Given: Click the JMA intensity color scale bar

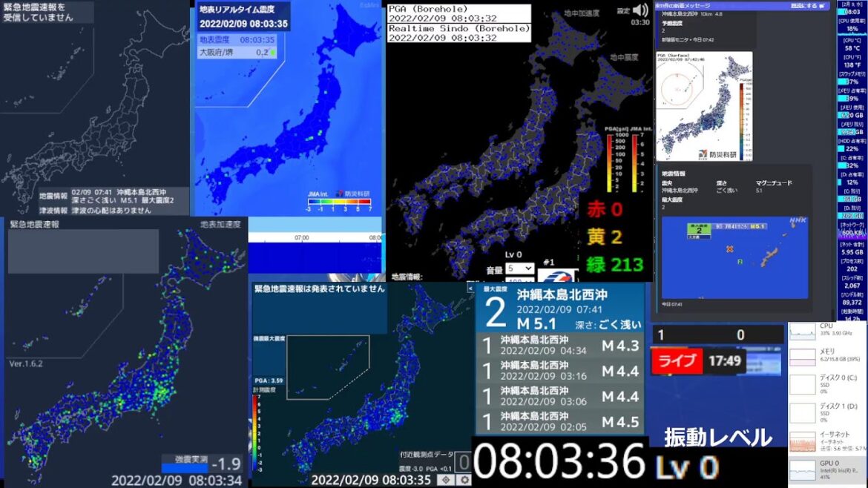Looking at the screenshot, I should pyautogui.click(x=338, y=201).
